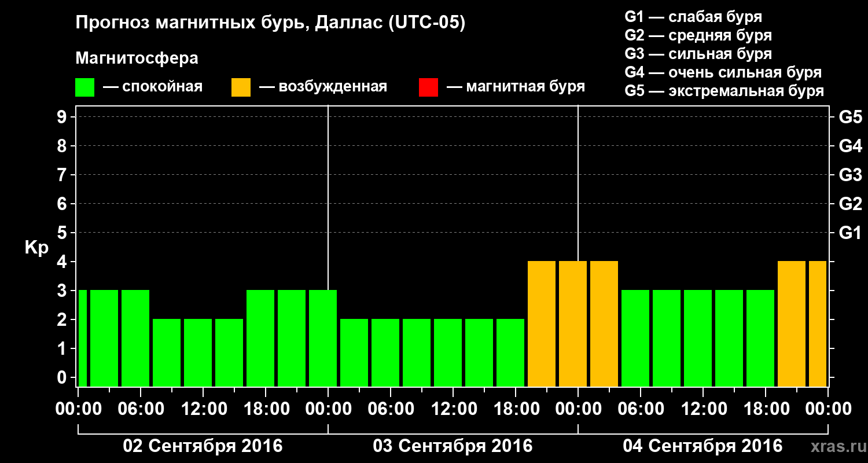Click the 'G2 — средняя буря' legend line
This screenshot has width=868, height=463.
pos(698,35)
